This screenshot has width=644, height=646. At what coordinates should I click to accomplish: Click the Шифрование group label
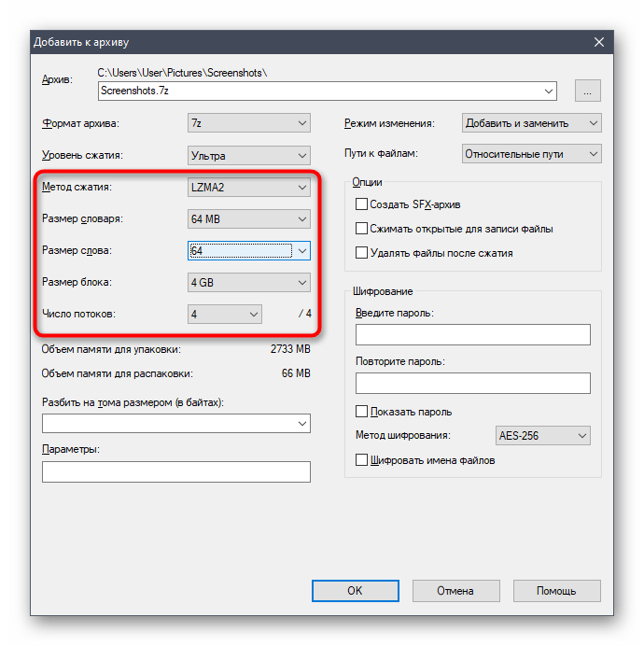383,291
